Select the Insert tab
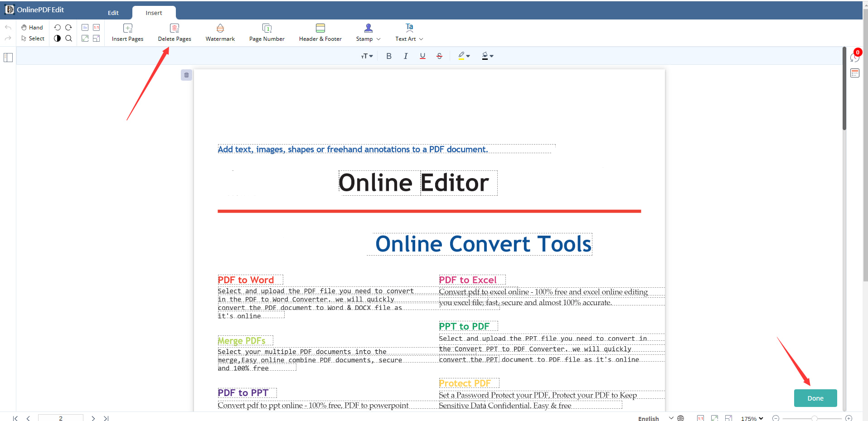 (x=154, y=13)
